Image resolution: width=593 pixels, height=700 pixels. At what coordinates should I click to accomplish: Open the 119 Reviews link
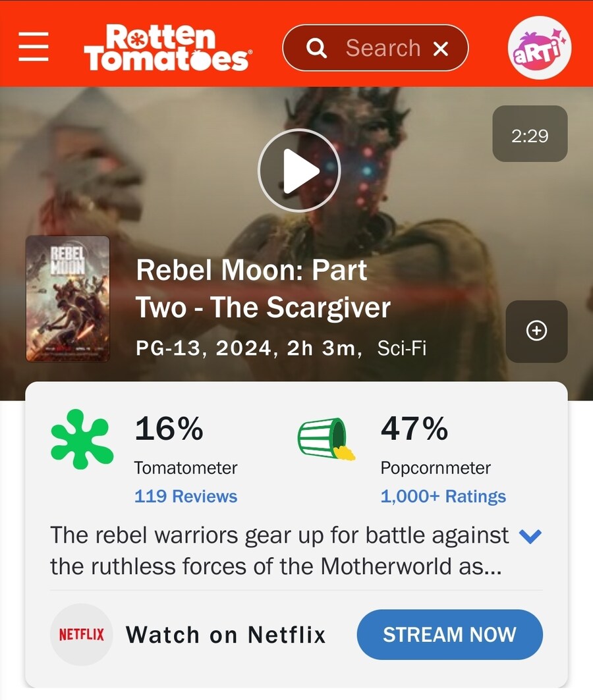pos(186,496)
